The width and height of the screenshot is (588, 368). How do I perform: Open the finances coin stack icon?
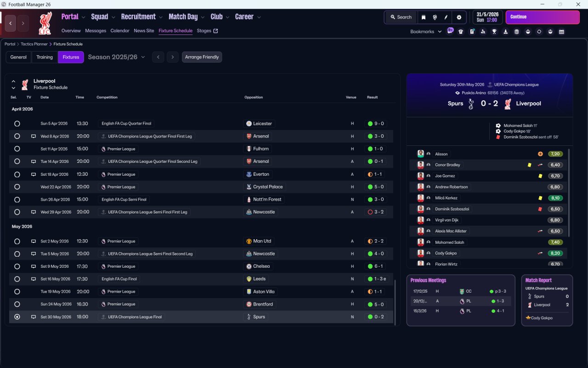tap(516, 32)
